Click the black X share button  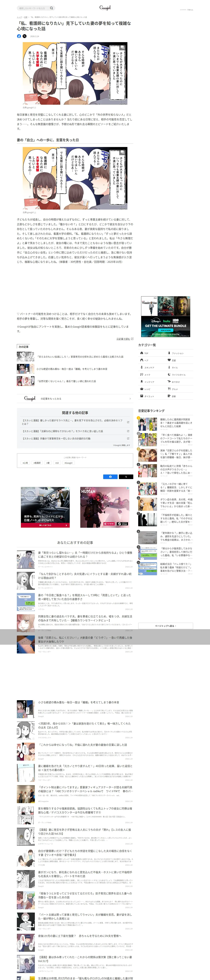[126, 477]
